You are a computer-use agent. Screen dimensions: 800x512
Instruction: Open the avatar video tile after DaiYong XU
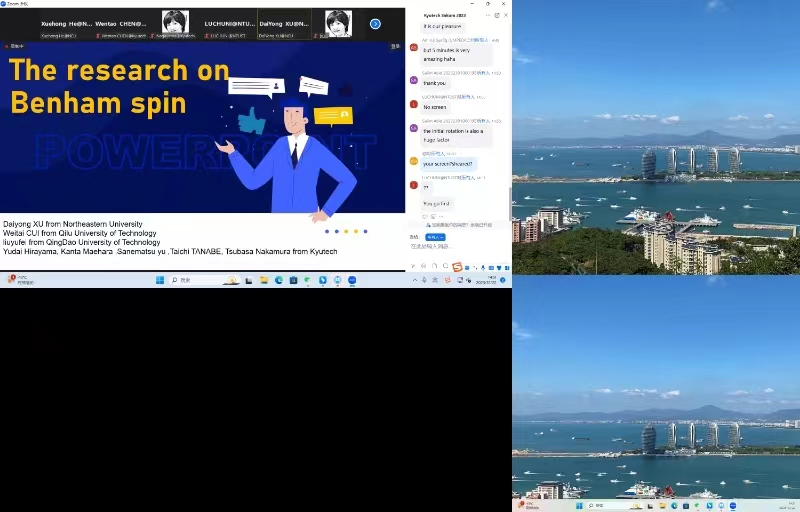(338, 23)
